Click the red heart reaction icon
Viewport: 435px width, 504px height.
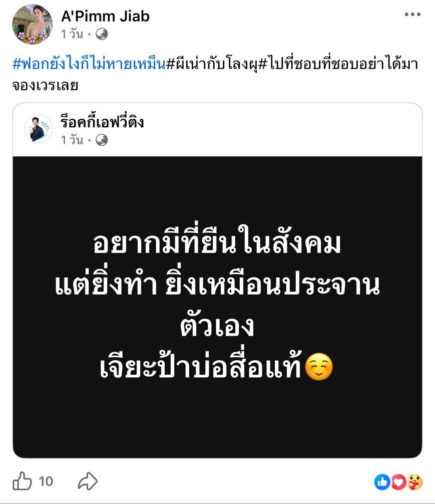pos(398,482)
